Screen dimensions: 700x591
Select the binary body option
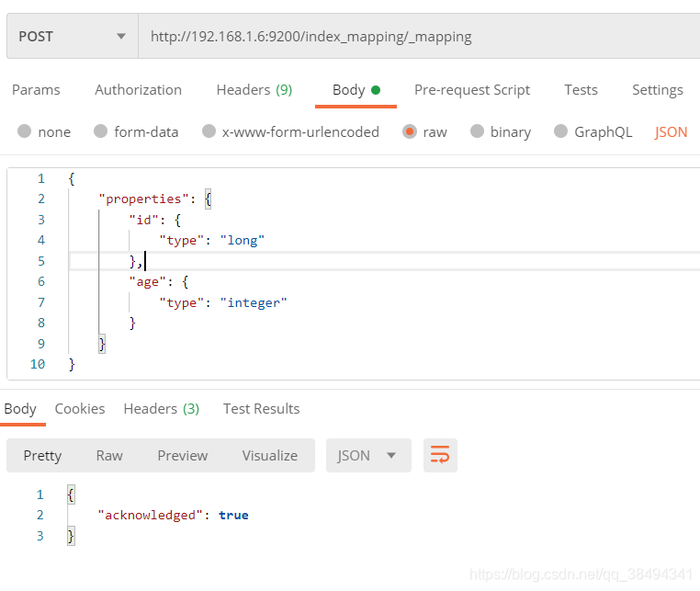[477, 131]
